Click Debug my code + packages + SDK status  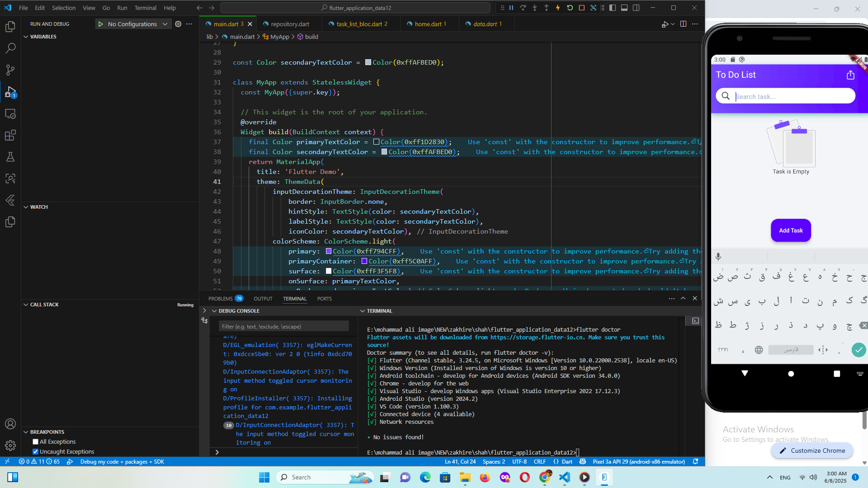coord(122,461)
